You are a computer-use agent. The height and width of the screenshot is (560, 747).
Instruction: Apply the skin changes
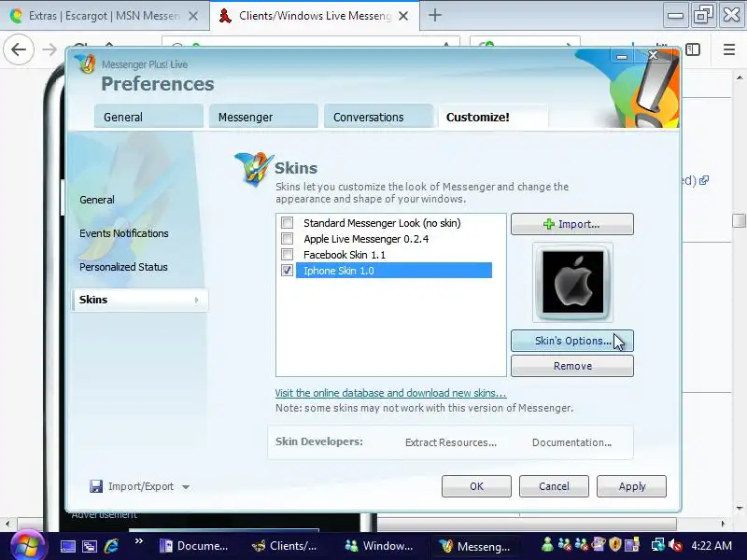(x=632, y=486)
